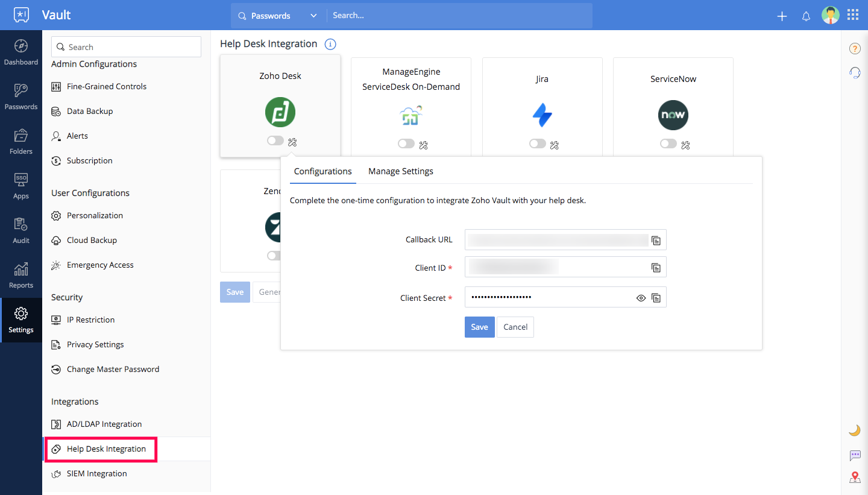Screen dimensions: 868x495
Task: Copy the Callback URL value
Action: [656, 241]
